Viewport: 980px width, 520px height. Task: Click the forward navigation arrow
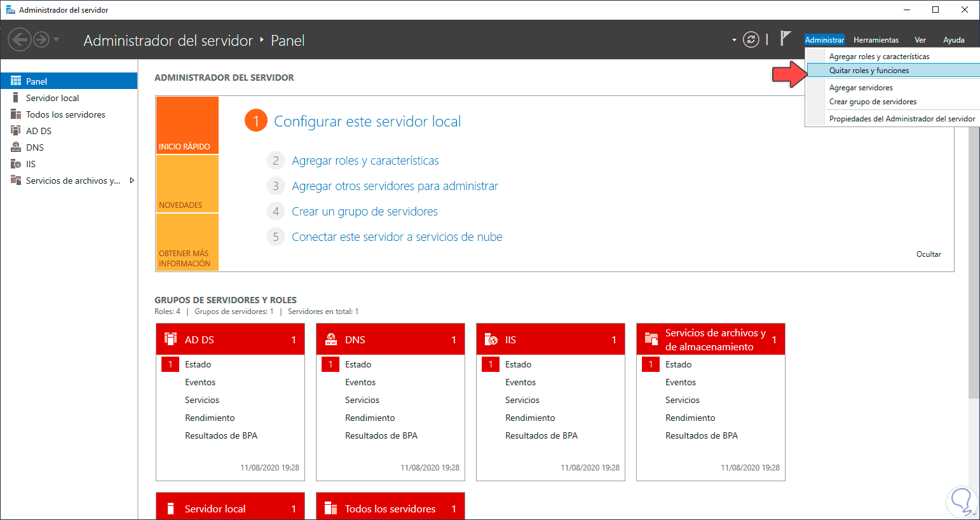click(x=41, y=40)
